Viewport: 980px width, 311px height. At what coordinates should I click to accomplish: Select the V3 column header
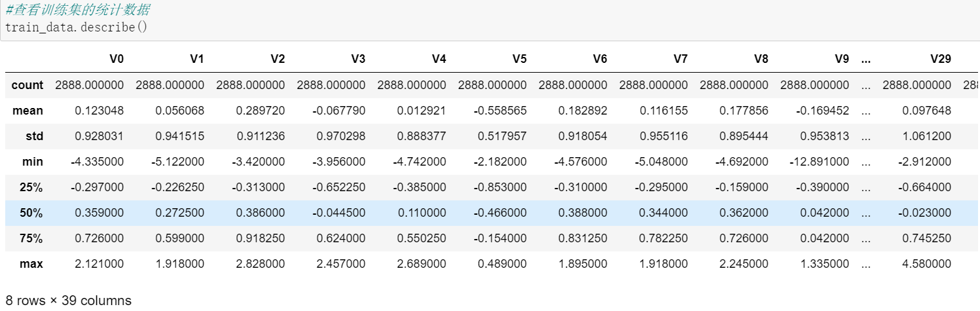coord(358,59)
